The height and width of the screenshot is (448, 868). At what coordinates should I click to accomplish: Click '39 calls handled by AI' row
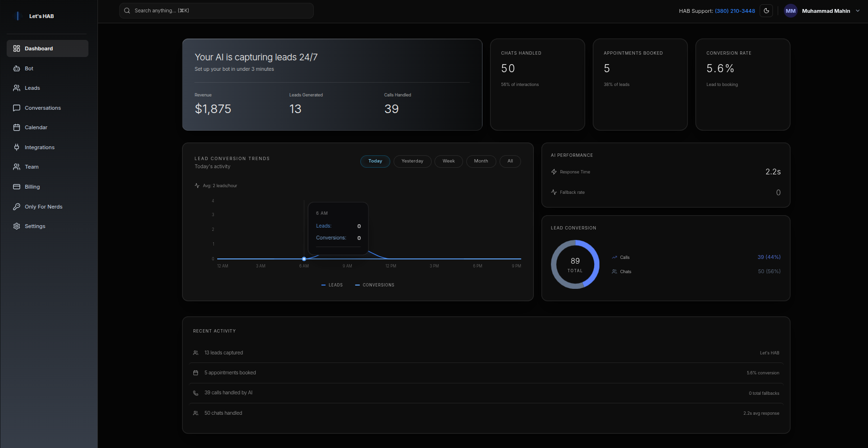click(x=486, y=393)
